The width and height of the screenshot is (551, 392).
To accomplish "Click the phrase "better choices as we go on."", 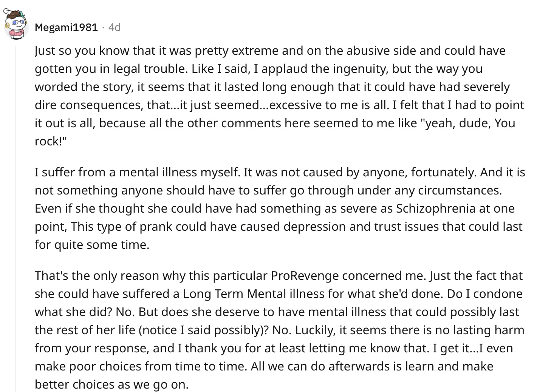I will 111,384.
